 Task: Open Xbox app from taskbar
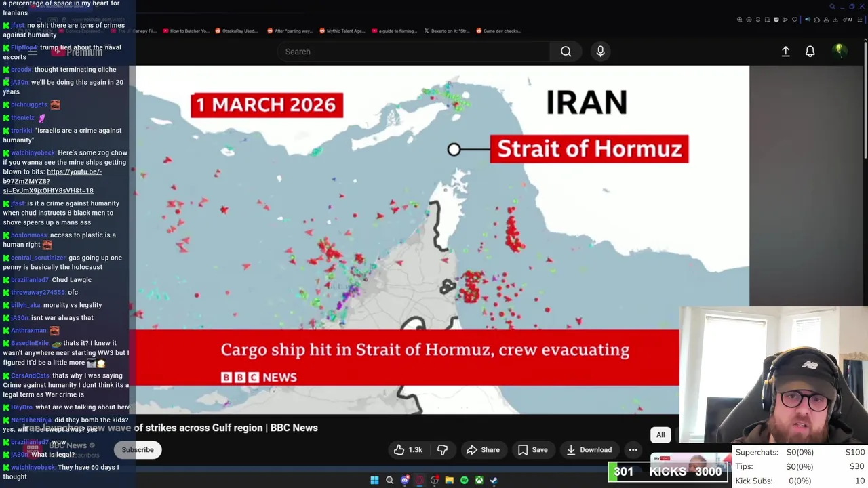[x=479, y=480]
